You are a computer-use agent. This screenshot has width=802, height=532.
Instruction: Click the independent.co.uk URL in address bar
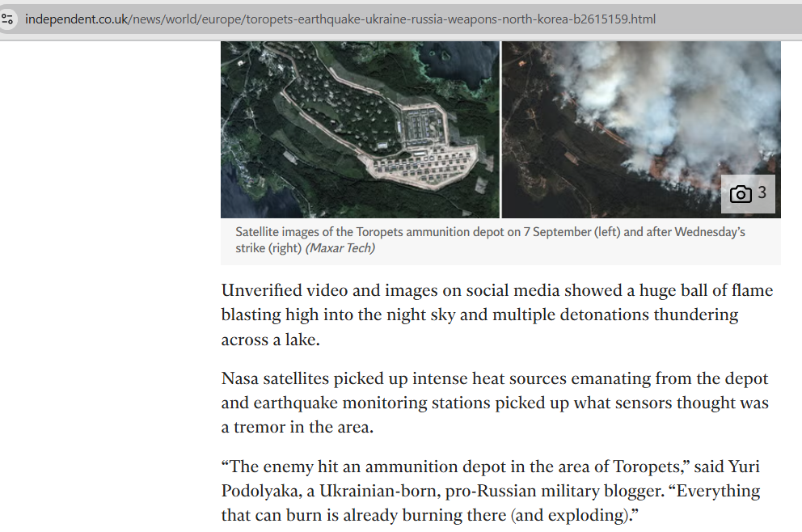(x=77, y=19)
